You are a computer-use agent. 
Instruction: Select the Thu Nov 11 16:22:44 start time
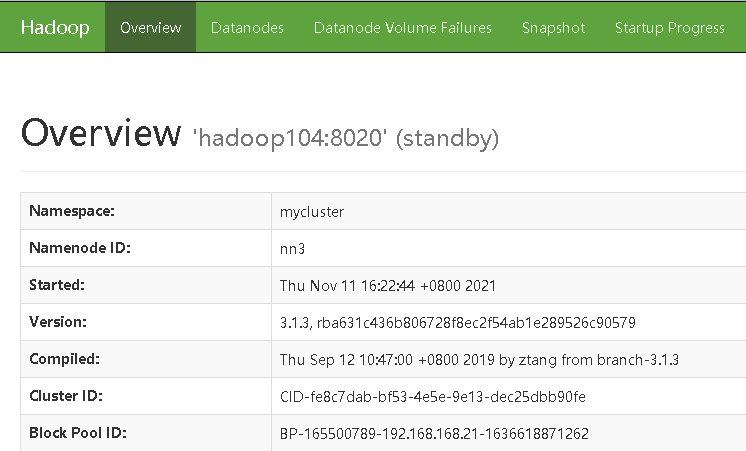coord(388,285)
